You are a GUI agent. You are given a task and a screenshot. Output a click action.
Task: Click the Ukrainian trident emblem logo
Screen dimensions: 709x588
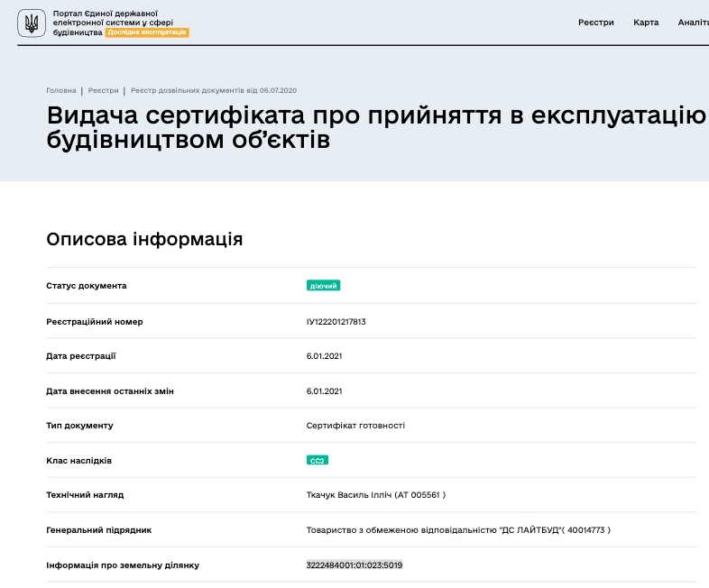tap(32, 23)
